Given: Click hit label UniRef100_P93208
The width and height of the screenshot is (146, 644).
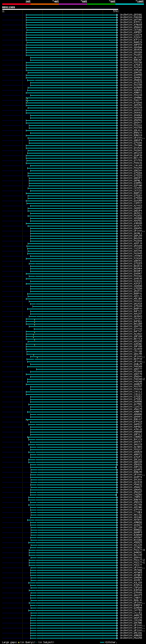Looking at the screenshot, I should point(131,95).
